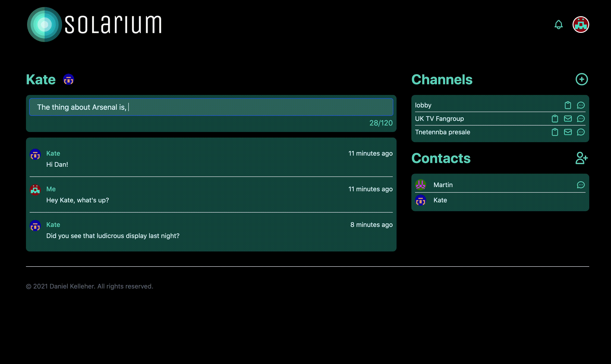The height and width of the screenshot is (364, 611).
Task: Focus the message input field
Action: [211, 107]
